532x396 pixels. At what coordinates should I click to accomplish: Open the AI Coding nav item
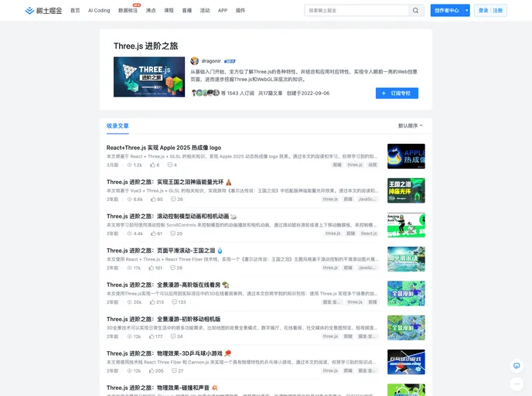pos(99,11)
